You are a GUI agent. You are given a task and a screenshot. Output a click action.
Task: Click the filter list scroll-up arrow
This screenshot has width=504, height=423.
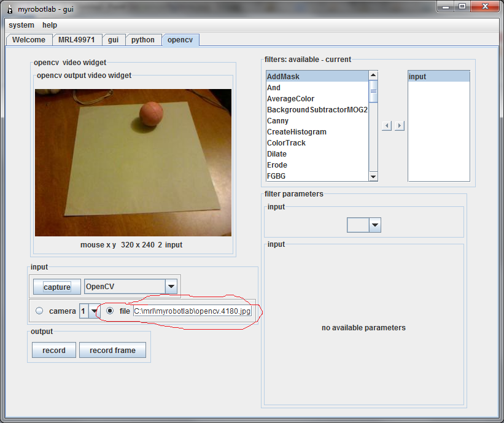(373, 76)
